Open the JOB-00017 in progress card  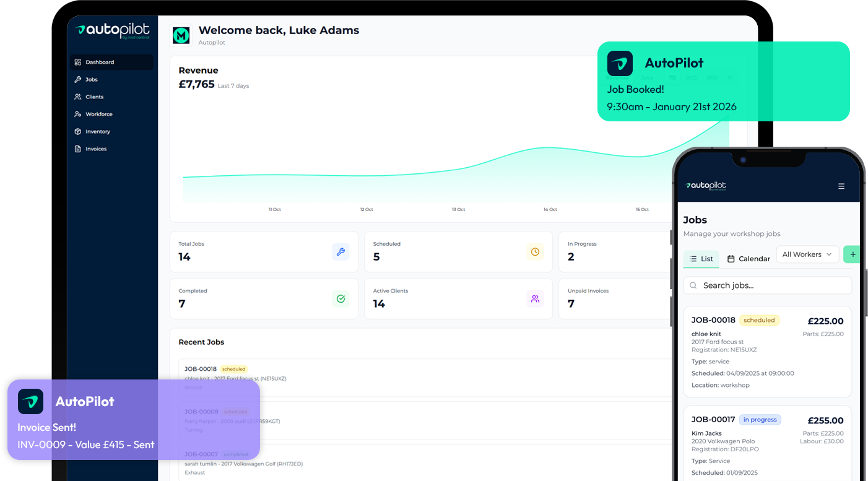(767, 443)
